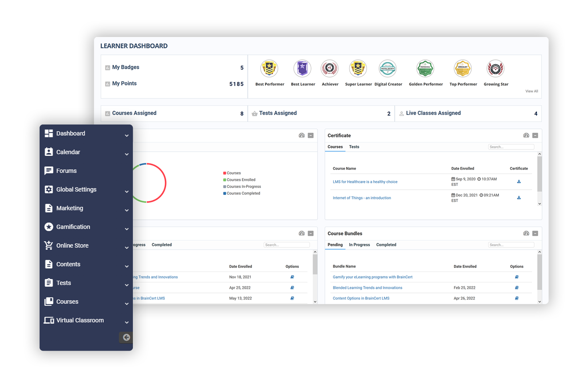Open the color theme picker on Certificate widget
Image resolution: width=588 pixels, height=392 pixels.
coord(526,135)
